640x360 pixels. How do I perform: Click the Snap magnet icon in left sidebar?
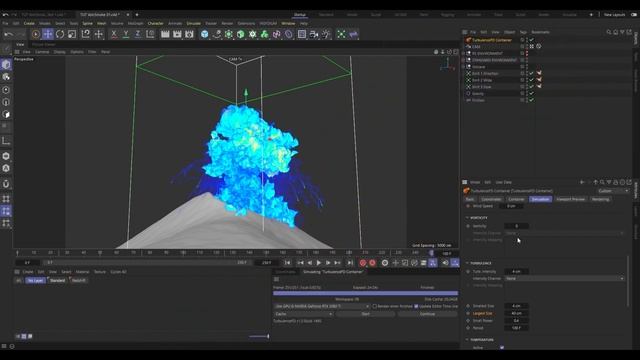click(6, 184)
